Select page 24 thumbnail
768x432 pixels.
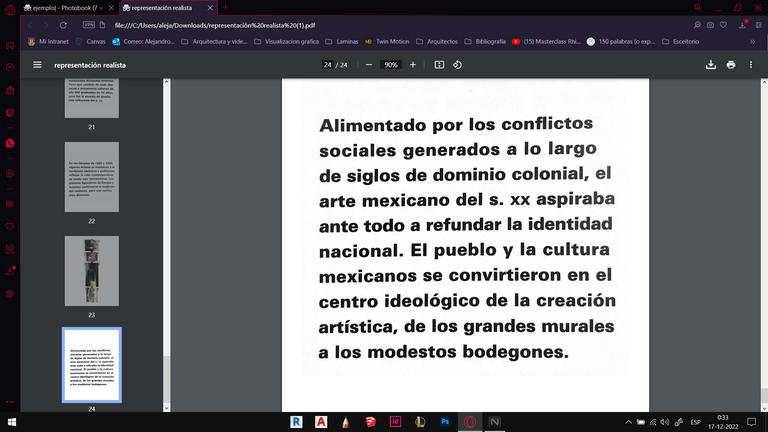pos(92,365)
